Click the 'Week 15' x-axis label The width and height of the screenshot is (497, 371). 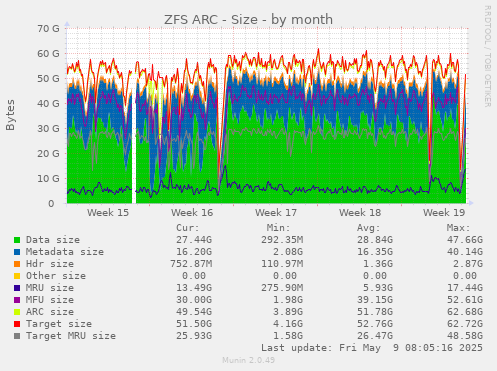(108, 213)
